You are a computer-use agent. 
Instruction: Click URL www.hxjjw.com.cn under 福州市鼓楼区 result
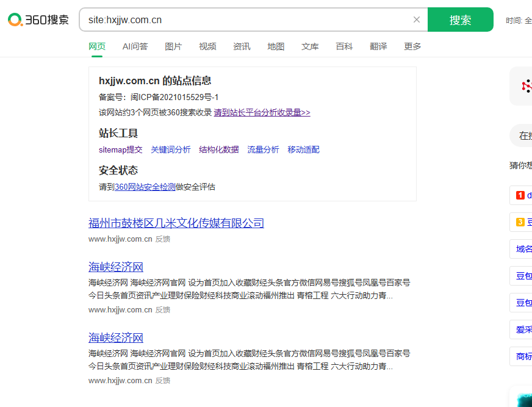[x=120, y=239]
